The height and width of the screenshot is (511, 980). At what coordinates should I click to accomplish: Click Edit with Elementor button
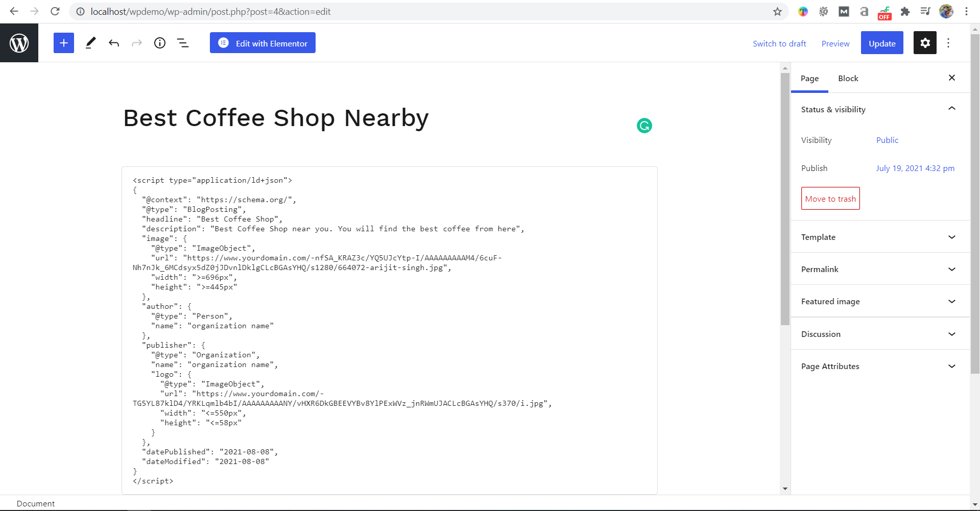tap(262, 43)
